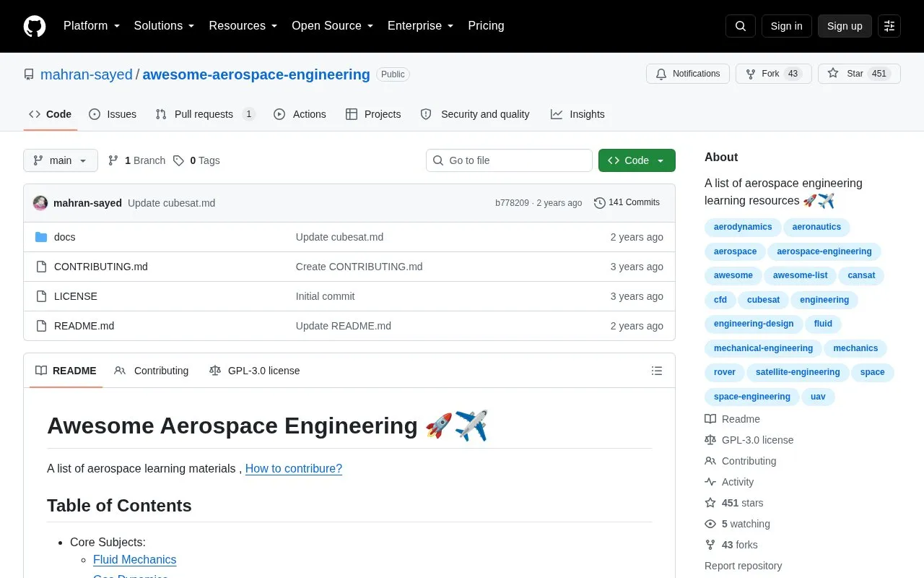Open the Actions tab
Screen dimensions: 924x578
(x=300, y=114)
